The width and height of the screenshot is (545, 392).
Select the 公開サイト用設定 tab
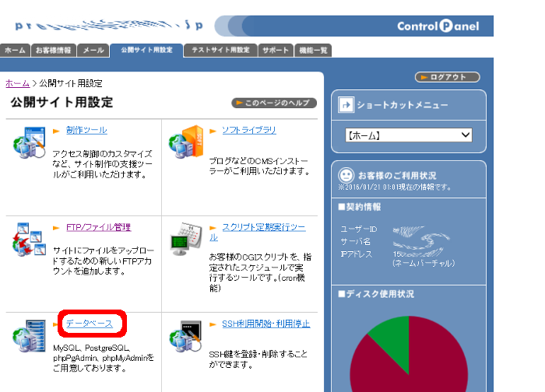point(146,50)
